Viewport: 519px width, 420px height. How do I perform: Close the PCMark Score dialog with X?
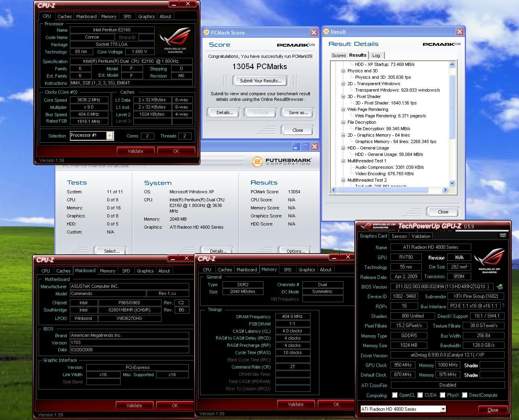314,32
